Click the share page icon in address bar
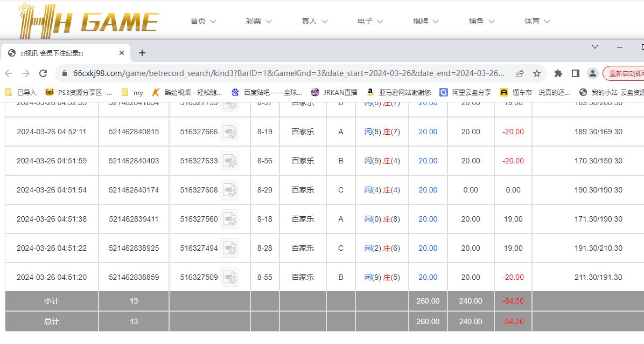 pyautogui.click(x=520, y=73)
